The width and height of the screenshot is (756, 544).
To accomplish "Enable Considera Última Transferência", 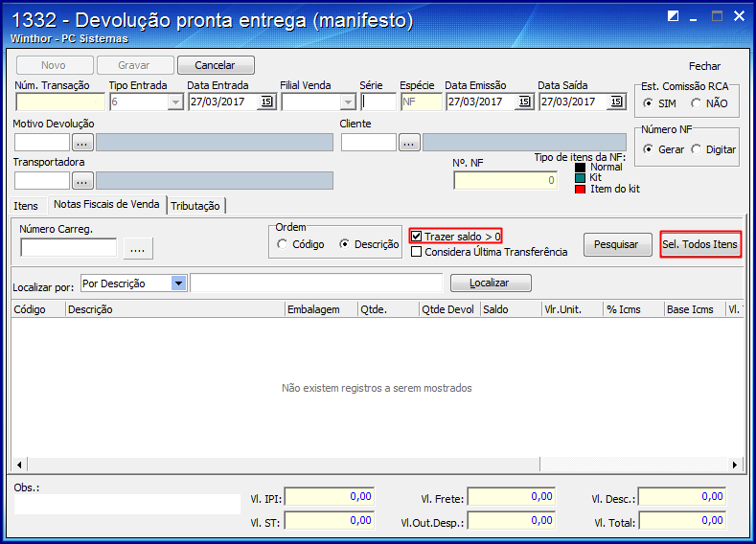I will pos(417,252).
